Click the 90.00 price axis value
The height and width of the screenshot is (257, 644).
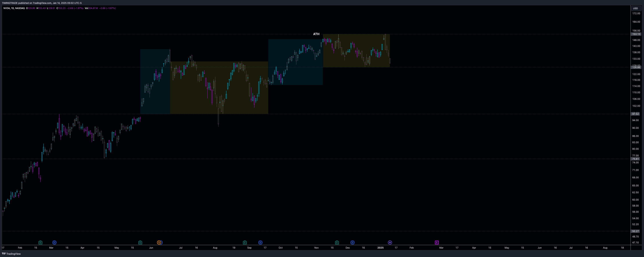(635, 128)
